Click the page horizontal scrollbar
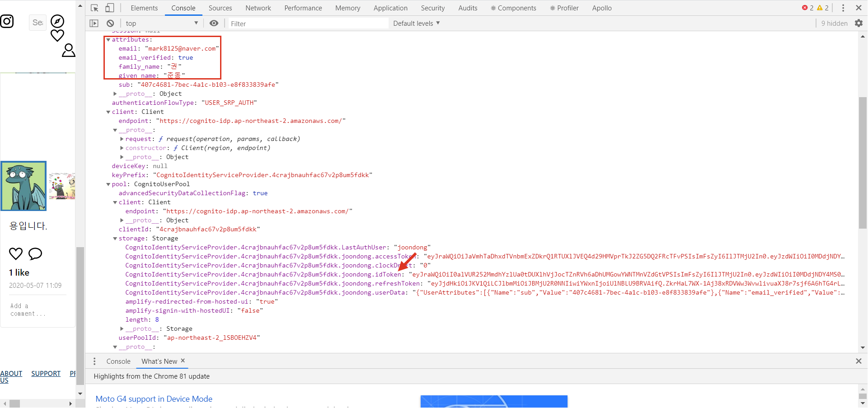This screenshot has height=408, width=868. pyautogui.click(x=14, y=403)
